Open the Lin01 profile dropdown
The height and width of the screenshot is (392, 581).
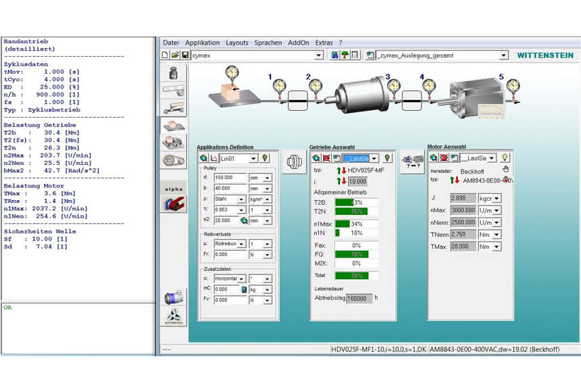(253, 159)
